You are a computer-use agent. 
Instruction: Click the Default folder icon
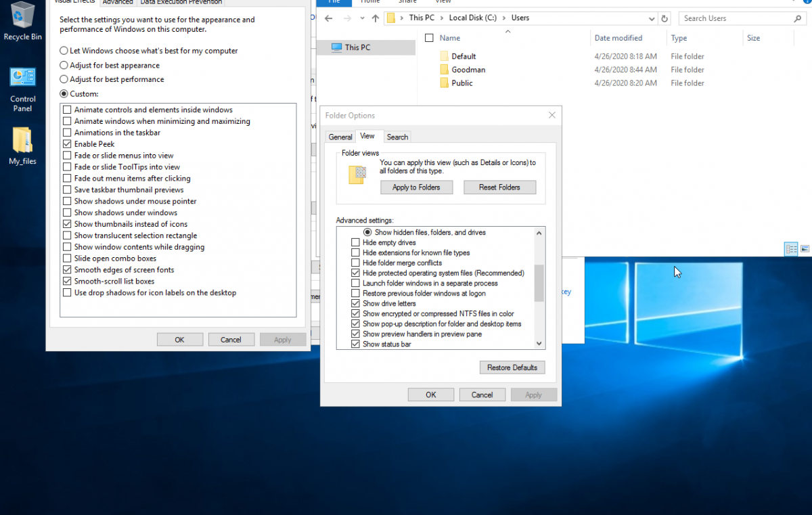tap(445, 56)
